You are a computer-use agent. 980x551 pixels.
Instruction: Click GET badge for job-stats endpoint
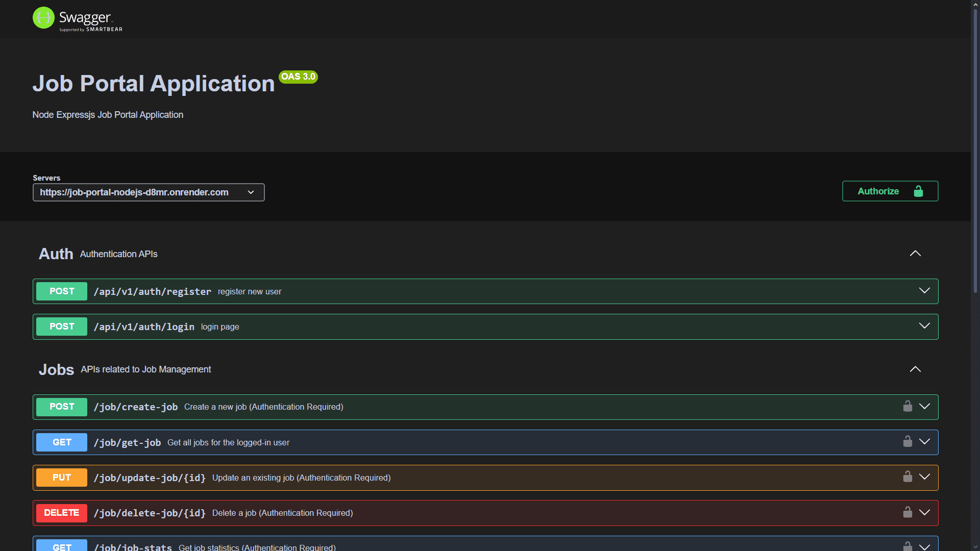pyautogui.click(x=62, y=546)
